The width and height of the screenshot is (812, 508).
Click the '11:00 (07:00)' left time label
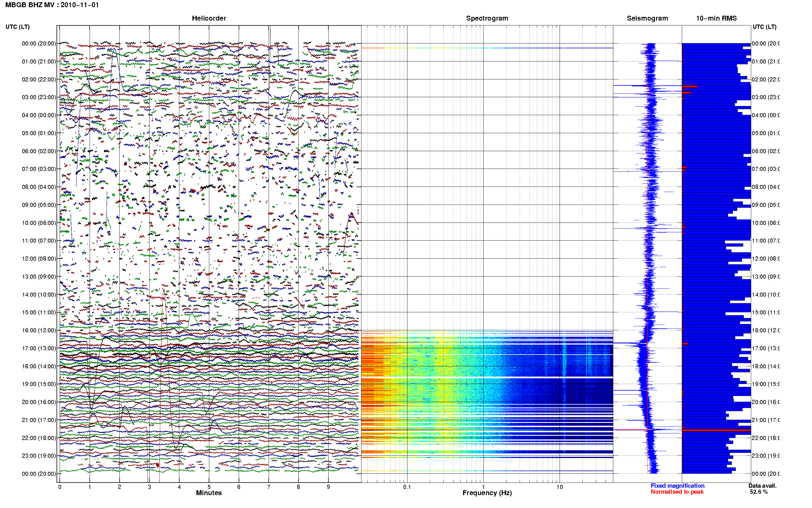click(x=39, y=241)
